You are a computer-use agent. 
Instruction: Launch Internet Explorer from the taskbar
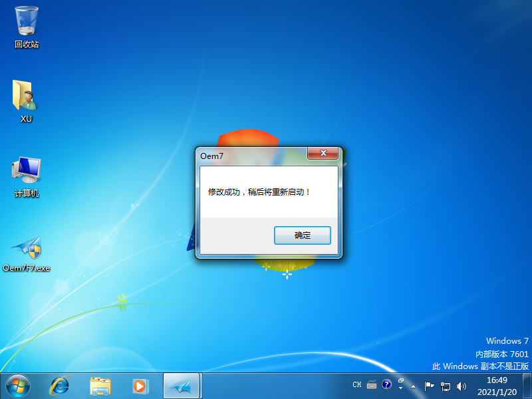(x=60, y=385)
